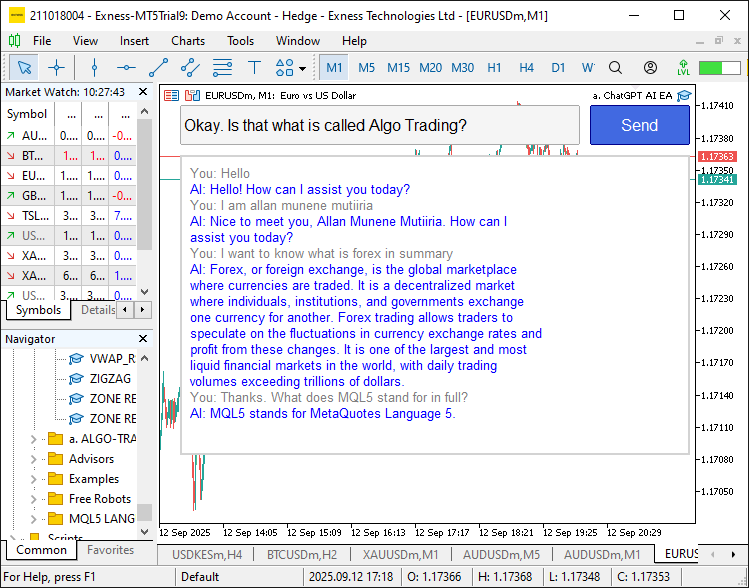
Task: Open the Charts menu
Action: tap(188, 41)
